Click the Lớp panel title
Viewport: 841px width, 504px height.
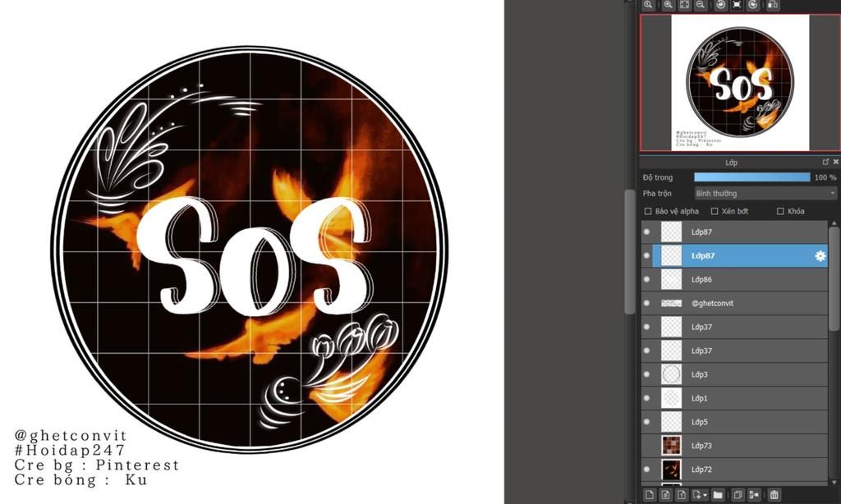pyautogui.click(x=731, y=162)
